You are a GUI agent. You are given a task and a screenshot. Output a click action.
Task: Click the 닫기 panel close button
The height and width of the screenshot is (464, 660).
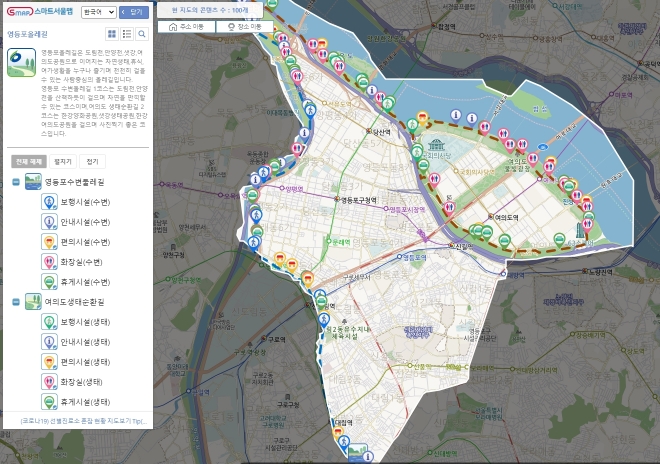[133, 12]
